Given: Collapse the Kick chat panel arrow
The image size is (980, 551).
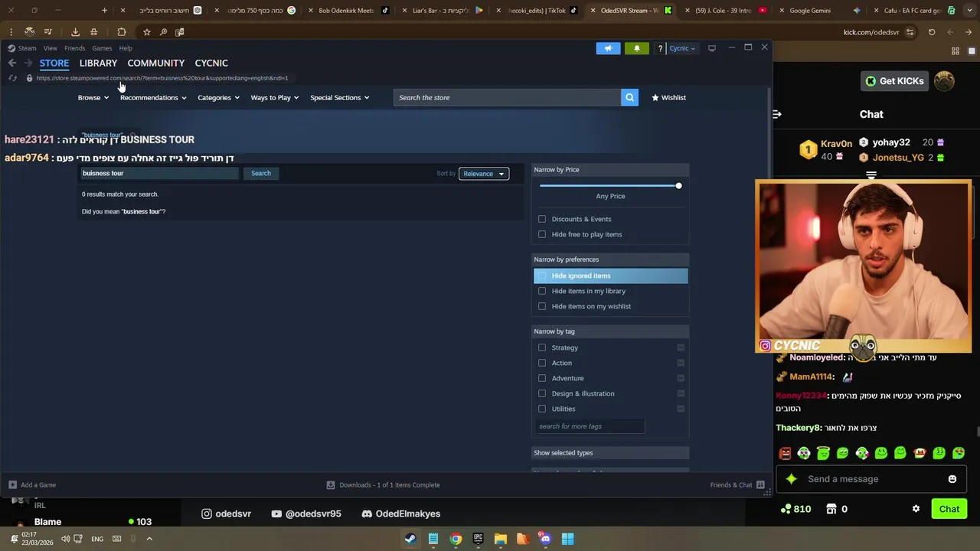Looking at the screenshot, I should [776, 114].
